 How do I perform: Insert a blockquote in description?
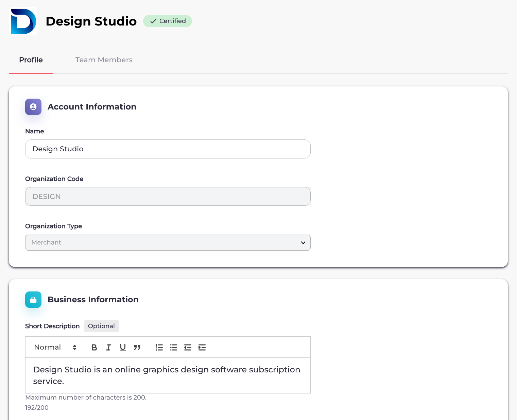click(137, 347)
